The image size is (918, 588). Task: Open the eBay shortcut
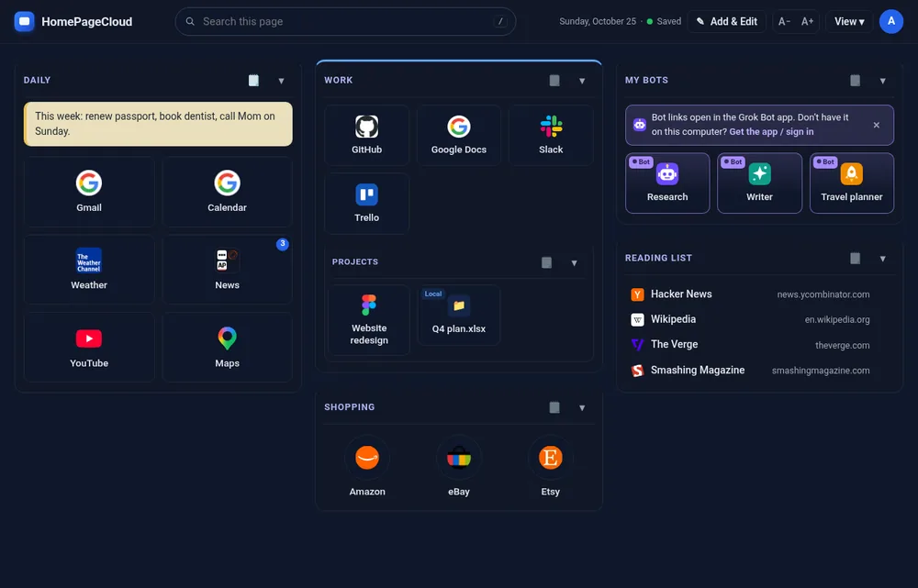click(459, 466)
